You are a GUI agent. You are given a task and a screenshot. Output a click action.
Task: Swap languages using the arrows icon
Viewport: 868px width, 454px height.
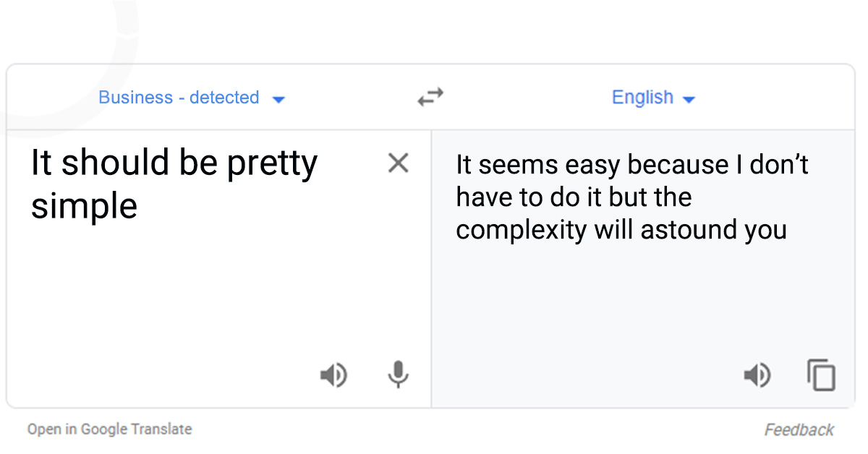(x=430, y=97)
